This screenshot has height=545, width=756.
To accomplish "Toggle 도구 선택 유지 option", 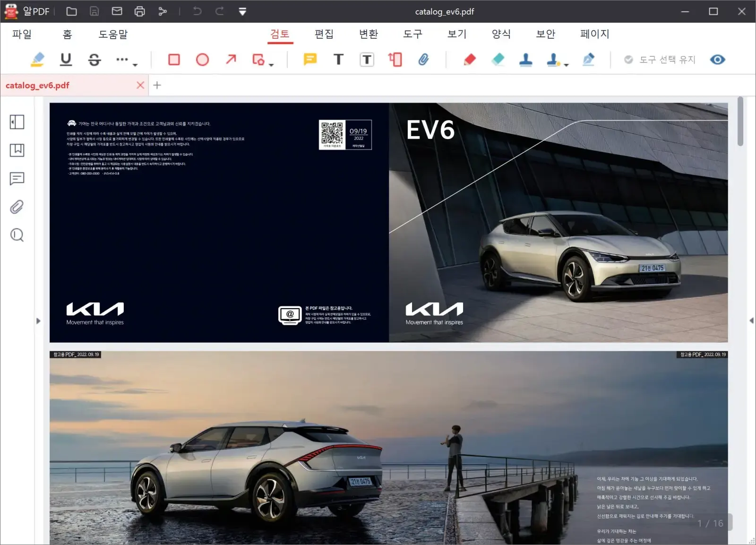I will click(660, 60).
